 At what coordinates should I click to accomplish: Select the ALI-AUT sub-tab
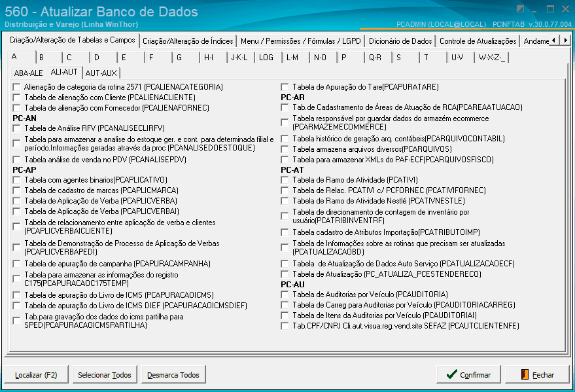[64, 72]
